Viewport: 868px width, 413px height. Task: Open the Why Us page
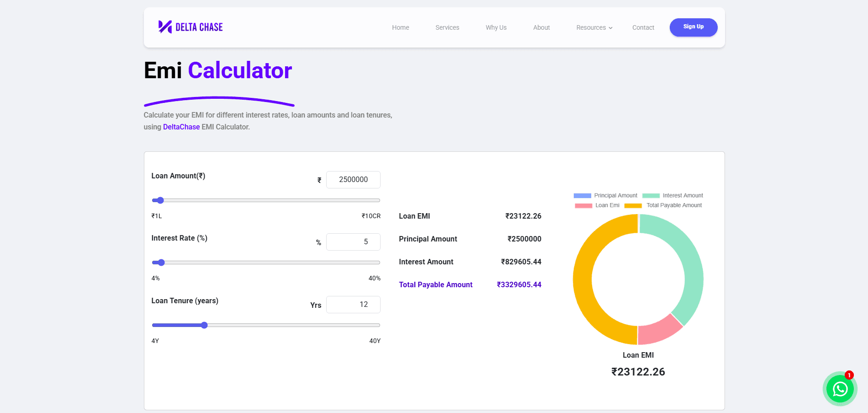(496, 27)
